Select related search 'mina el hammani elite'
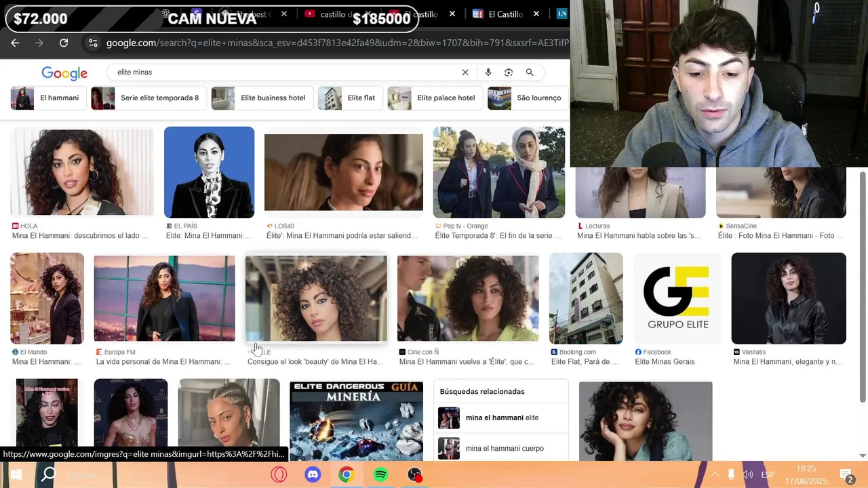 (x=501, y=418)
